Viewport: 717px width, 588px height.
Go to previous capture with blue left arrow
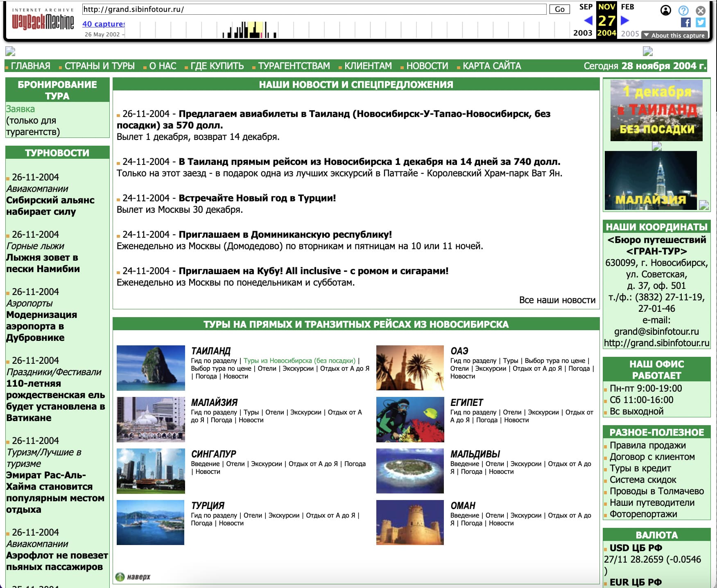tap(588, 20)
